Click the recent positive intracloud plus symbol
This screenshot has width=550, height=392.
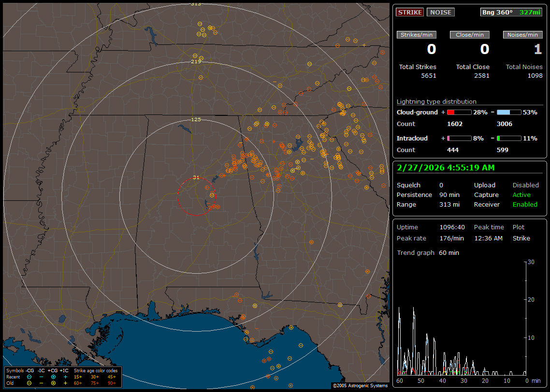click(x=65, y=377)
